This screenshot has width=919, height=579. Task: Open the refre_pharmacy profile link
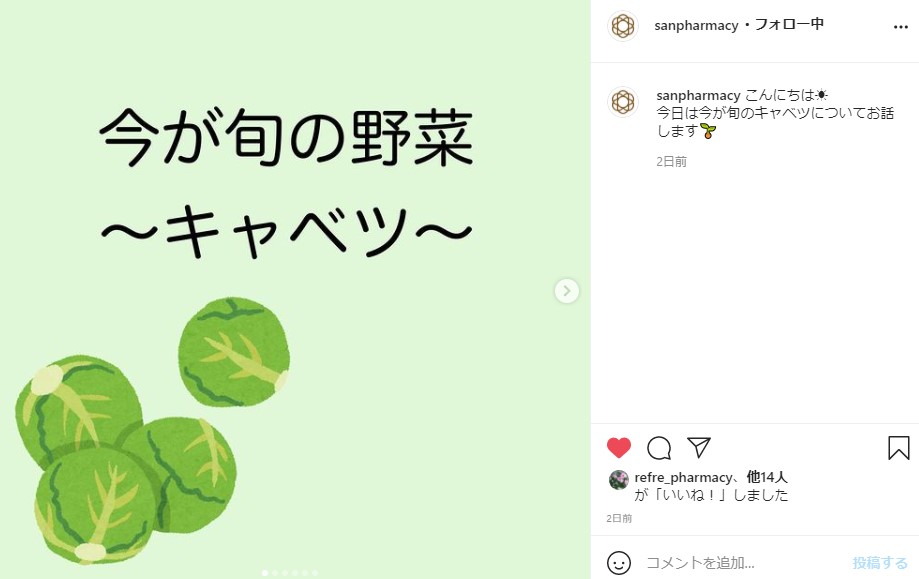click(x=683, y=478)
